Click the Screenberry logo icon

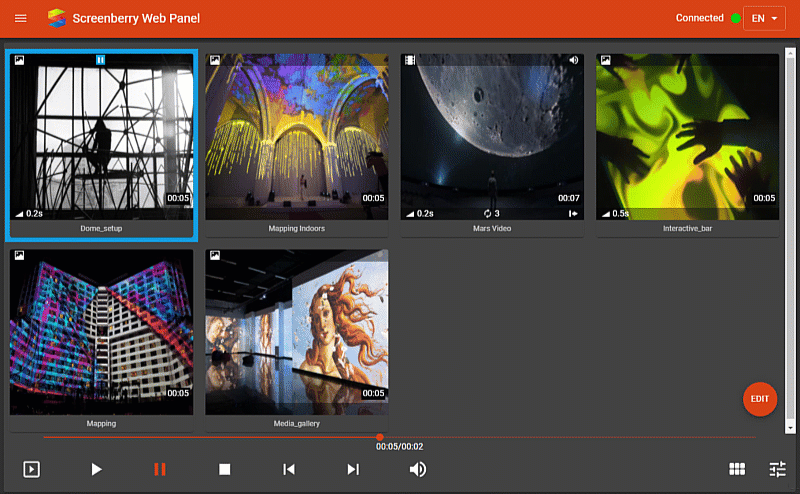(x=57, y=18)
